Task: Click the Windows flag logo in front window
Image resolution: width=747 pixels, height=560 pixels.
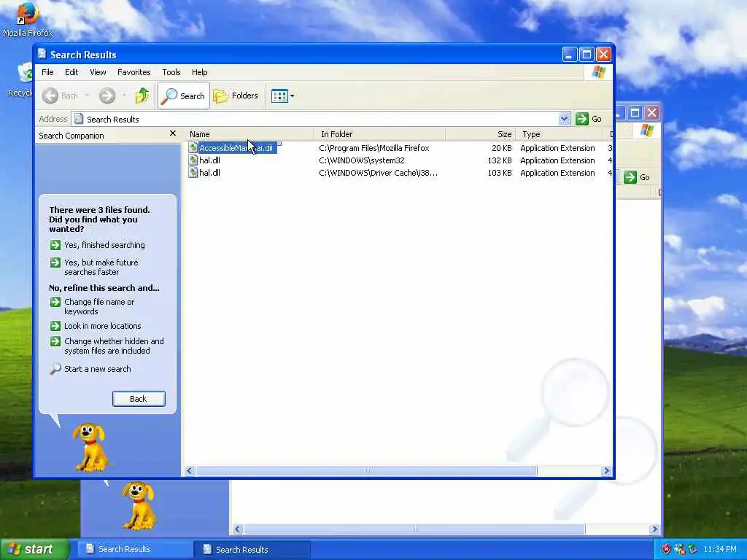Action: [598, 72]
